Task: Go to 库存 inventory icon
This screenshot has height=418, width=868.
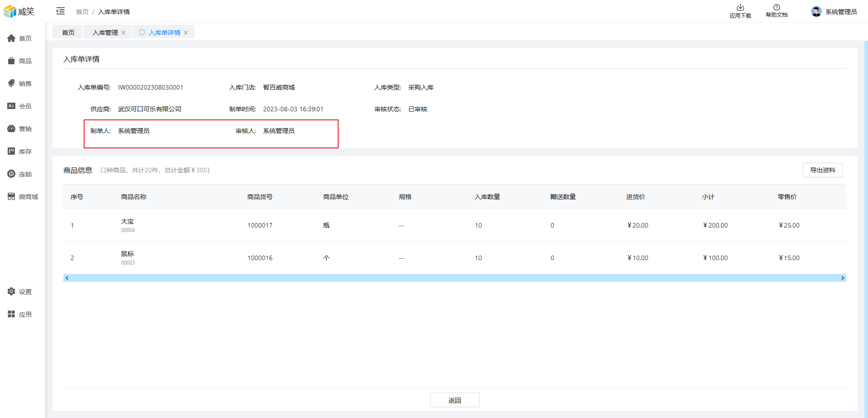Action: click(x=11, y=152)
